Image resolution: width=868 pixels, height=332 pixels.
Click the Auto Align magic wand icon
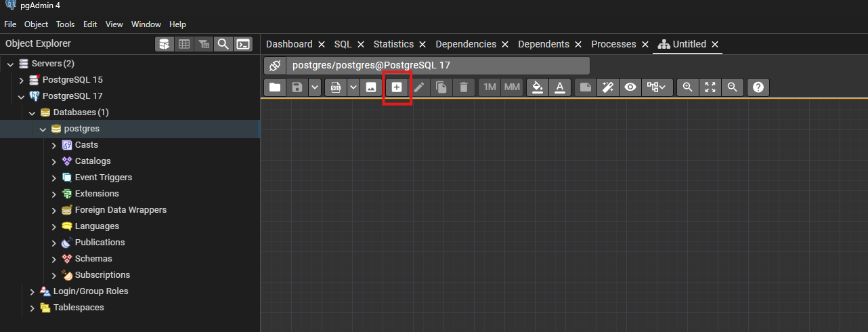tap(608, 87)
